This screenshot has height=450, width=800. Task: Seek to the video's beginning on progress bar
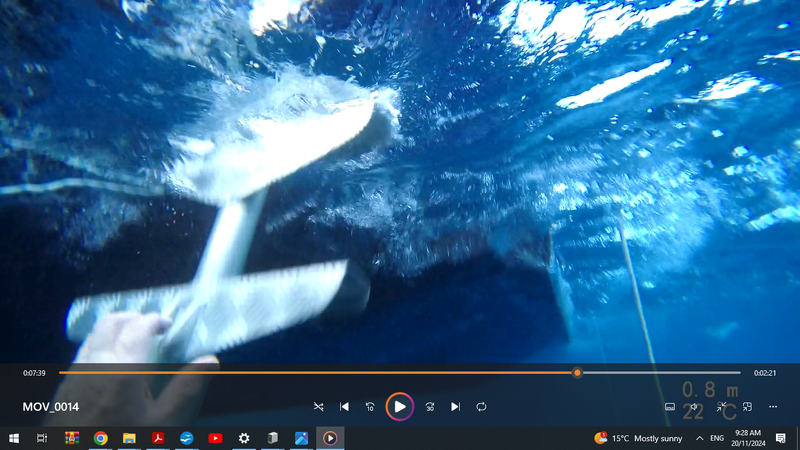(60, 373)
